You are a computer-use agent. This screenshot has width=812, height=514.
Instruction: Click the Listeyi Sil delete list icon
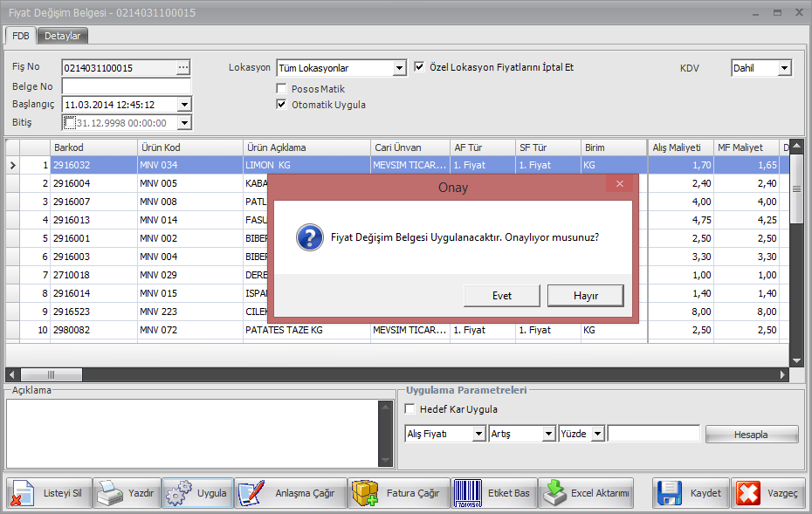click(22, 494)
